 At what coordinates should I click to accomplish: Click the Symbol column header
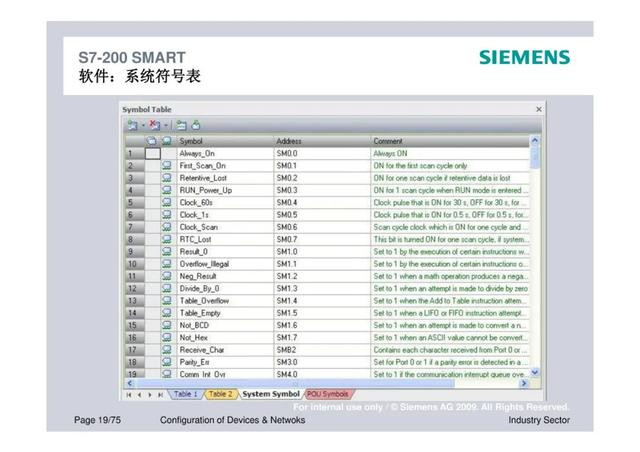click(x=225, y=141)
